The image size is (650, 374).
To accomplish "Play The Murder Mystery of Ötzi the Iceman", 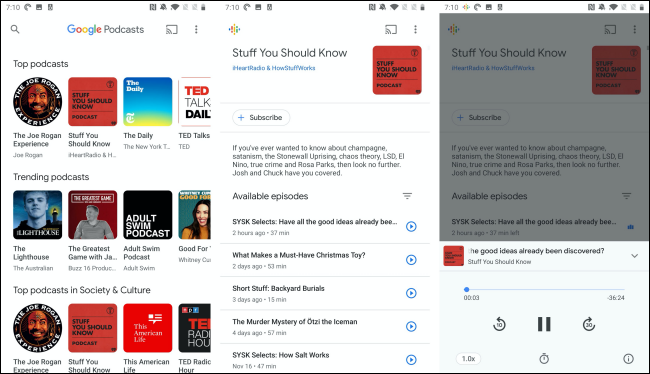I will (x=411, y=326).
